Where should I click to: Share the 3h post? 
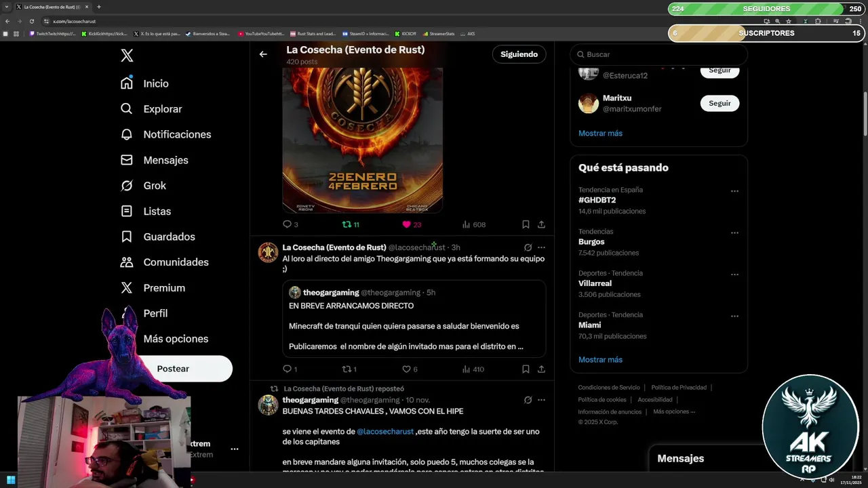[541, 369]
